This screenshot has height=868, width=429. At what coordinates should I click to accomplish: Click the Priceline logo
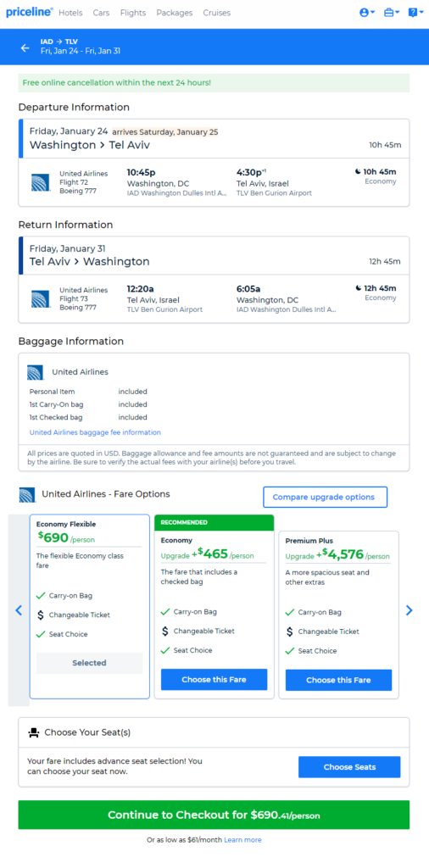coord(30,12)
